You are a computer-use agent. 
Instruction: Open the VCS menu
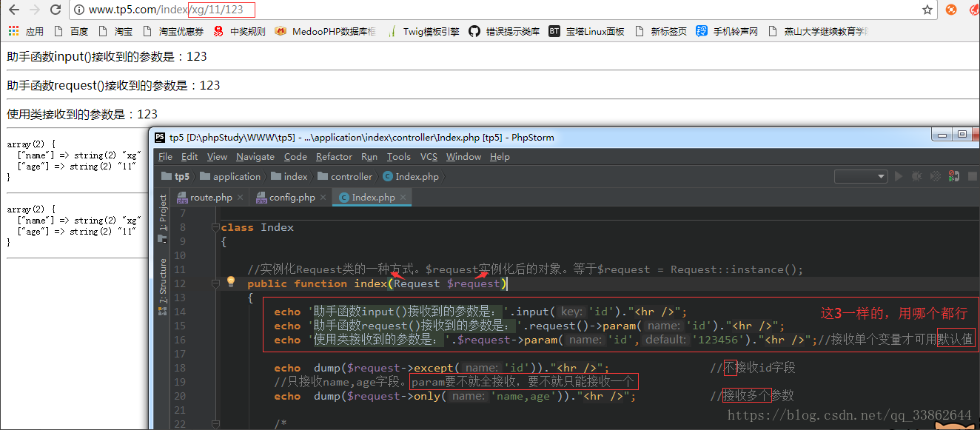tap(429, 156)
